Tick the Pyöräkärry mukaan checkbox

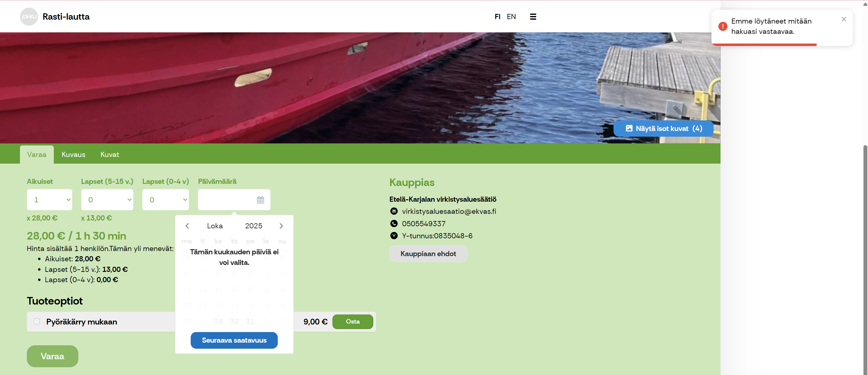37,321
